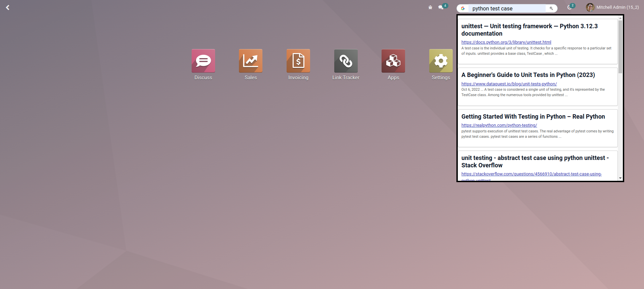
Task: Click the results scrollbar down arrow
Action: [620, 178]
